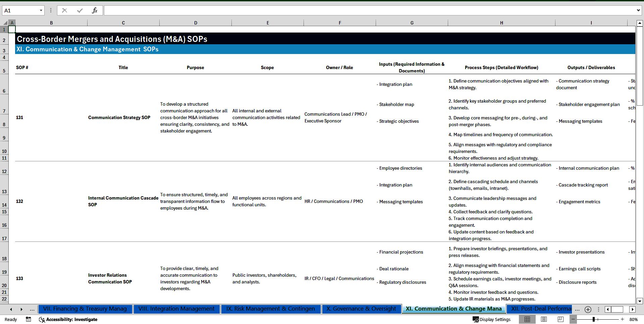Click the ellipsis beside the sheet navigation arrows
The image size is (644, 324).
(32, 309)
